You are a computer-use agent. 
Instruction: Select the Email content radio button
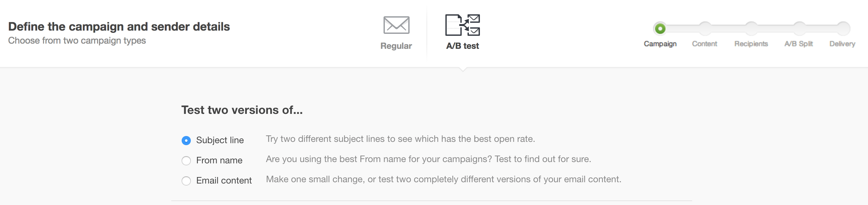[186, 181]
